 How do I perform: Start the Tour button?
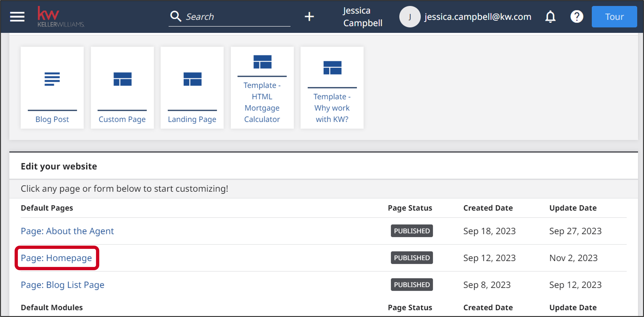[x=614, y=17]
